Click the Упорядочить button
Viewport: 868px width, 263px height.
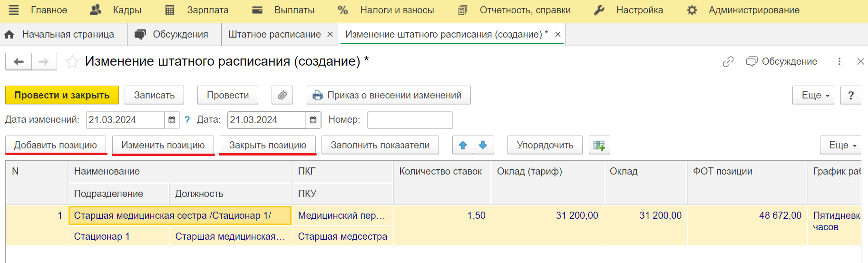pyautogui.click(x=545, y=145)
